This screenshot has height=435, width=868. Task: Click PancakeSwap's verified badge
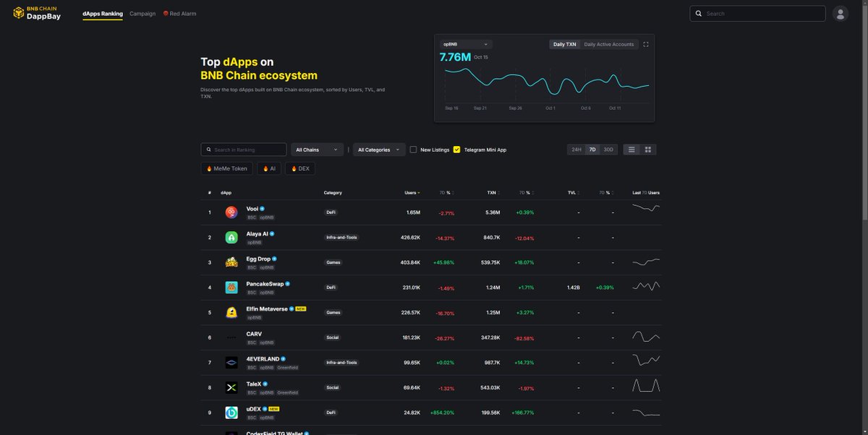point(288,283)
